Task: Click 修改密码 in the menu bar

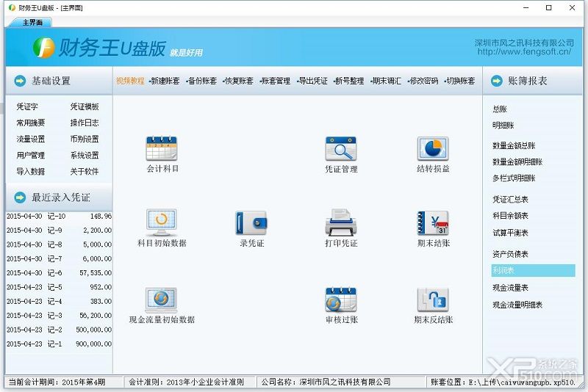Action: [x=423, y=81]
